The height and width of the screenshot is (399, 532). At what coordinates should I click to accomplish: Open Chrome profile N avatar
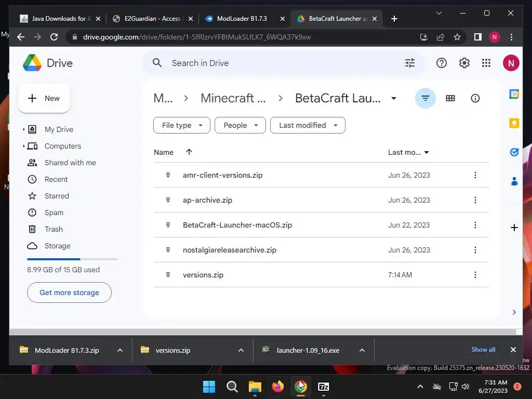click(x=495, y=37)
